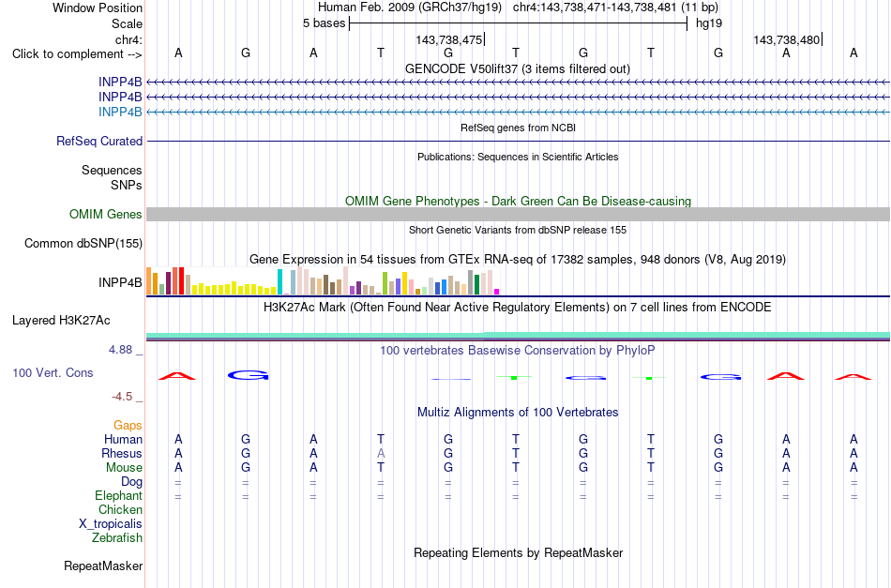The width and height of the screenshot is (891, 588).
Task: Click the turquoise H3K27Ac signal band
Action: pyautogui.click(x=518, y=335)
